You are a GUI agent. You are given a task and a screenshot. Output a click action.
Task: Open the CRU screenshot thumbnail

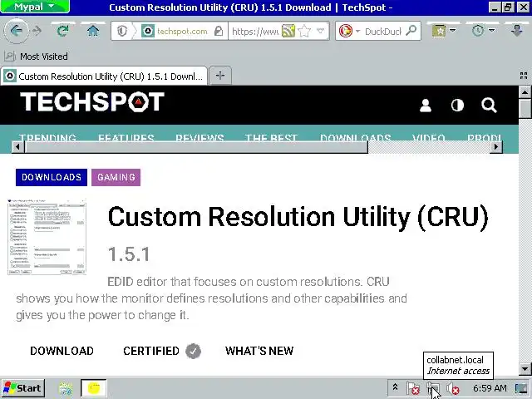[x=47, y=237]
